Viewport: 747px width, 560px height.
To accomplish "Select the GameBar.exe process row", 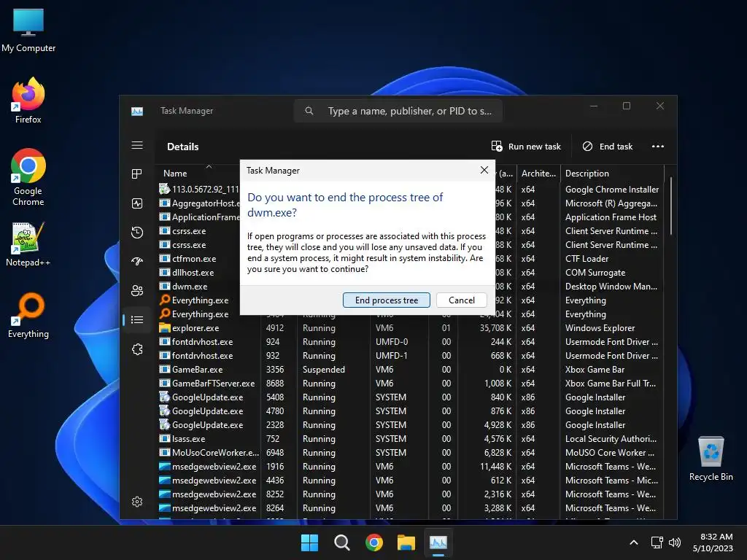I will pyautogui.click(x=410, y=370).
